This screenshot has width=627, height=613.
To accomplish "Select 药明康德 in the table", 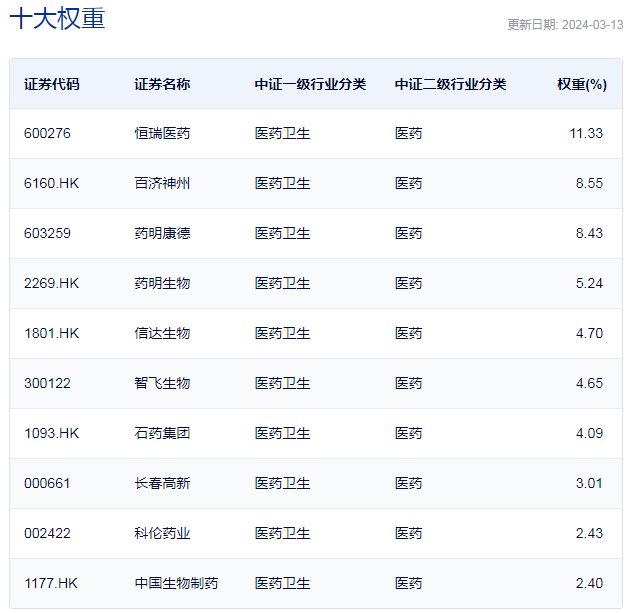I will 162,233.
